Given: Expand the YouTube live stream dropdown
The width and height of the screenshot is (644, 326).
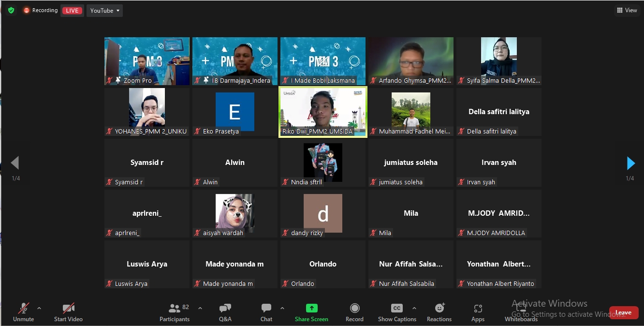Looking at the screenshot, I should coord(104,11).
